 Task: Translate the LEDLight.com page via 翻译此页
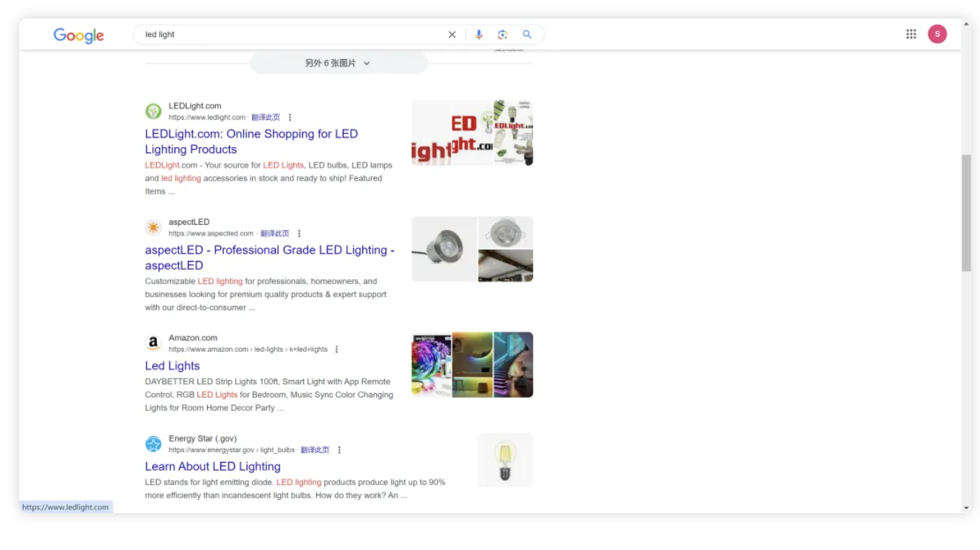point(265,118)
